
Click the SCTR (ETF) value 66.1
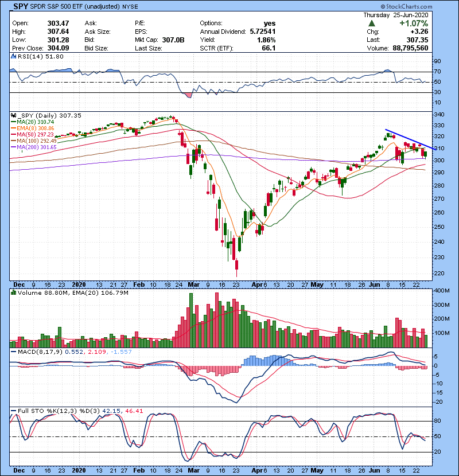click(x=269, y=48)
